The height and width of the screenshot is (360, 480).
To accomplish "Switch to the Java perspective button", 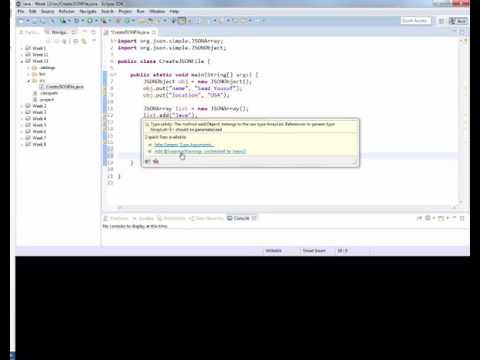I will pos(458,21).
